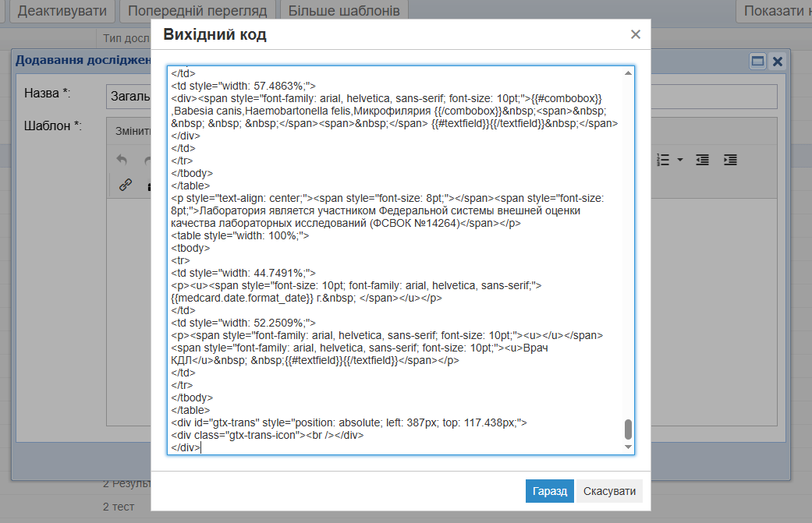Click the Гаразд button to confirm
812x523 pixels.
(549, 491)
